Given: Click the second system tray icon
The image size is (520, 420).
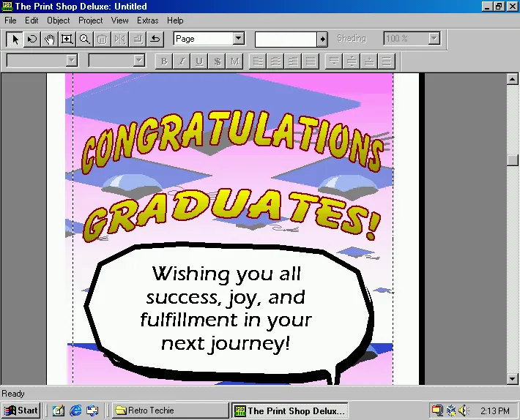Looking at the screenshot, I should (x=451, y=410).
